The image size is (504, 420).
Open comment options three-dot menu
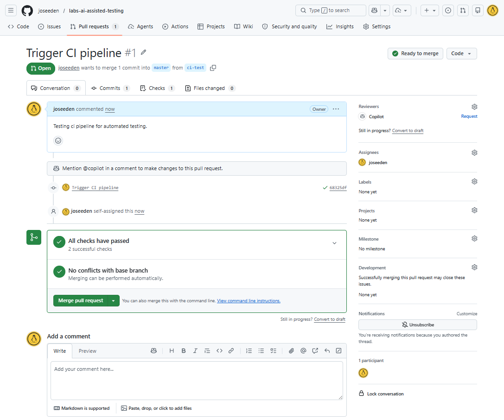pyautogui.click(x=336, y=109)
